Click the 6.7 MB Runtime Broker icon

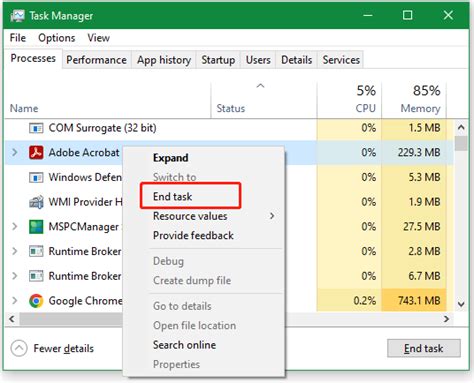[36, 276]
